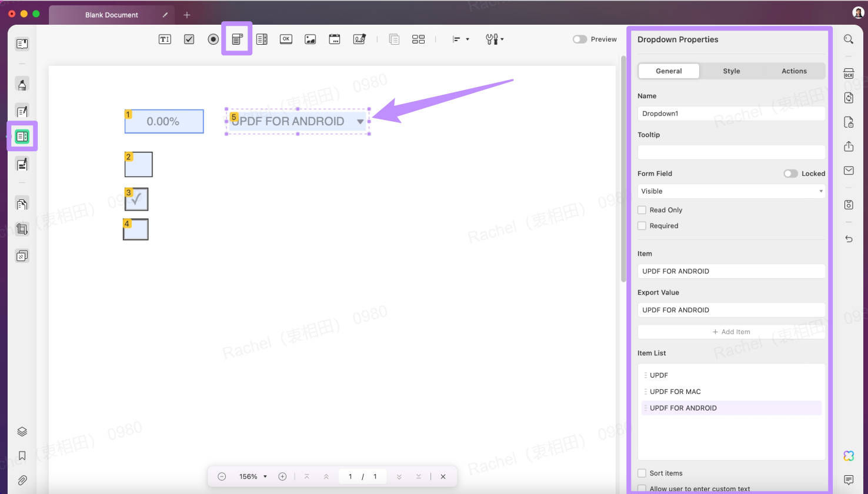
Task: Select the Image field tool
Action: pos(310,39)
